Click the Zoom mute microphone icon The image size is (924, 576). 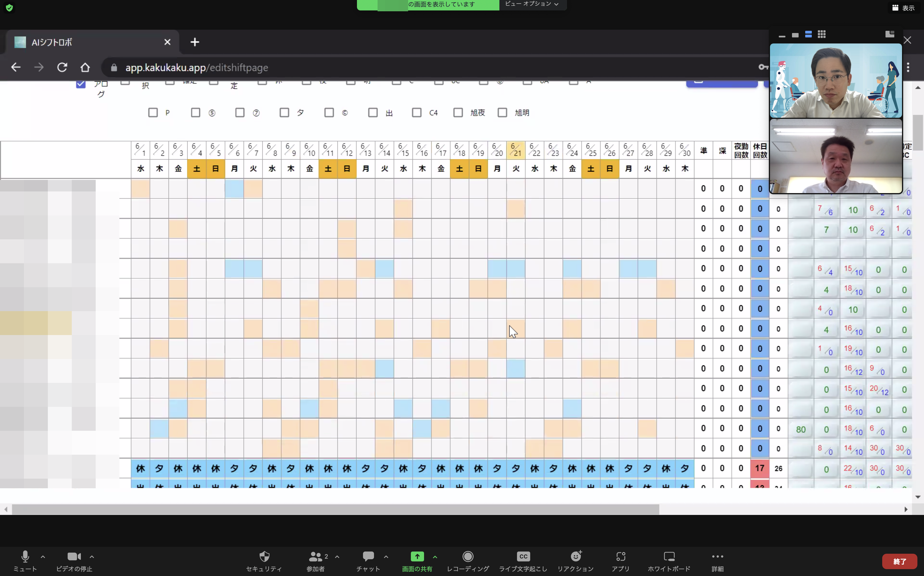click(x=25, y=556)
